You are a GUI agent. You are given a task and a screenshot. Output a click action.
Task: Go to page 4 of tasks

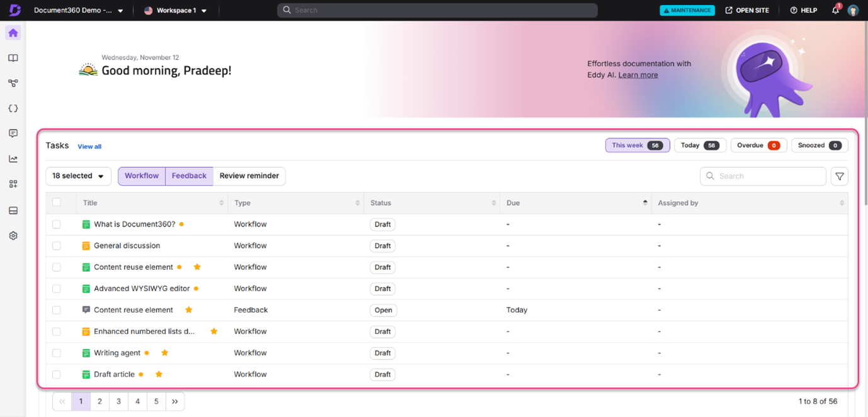[x=137, y=401]
